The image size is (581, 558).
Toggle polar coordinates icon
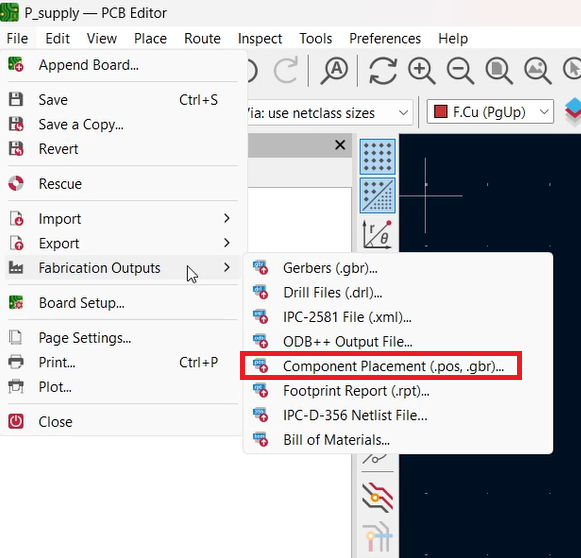coord(378,235)
